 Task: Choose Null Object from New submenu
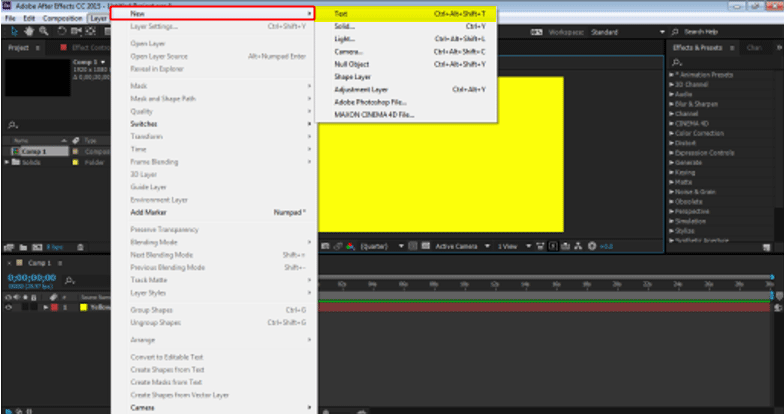(x=406, y=64)
